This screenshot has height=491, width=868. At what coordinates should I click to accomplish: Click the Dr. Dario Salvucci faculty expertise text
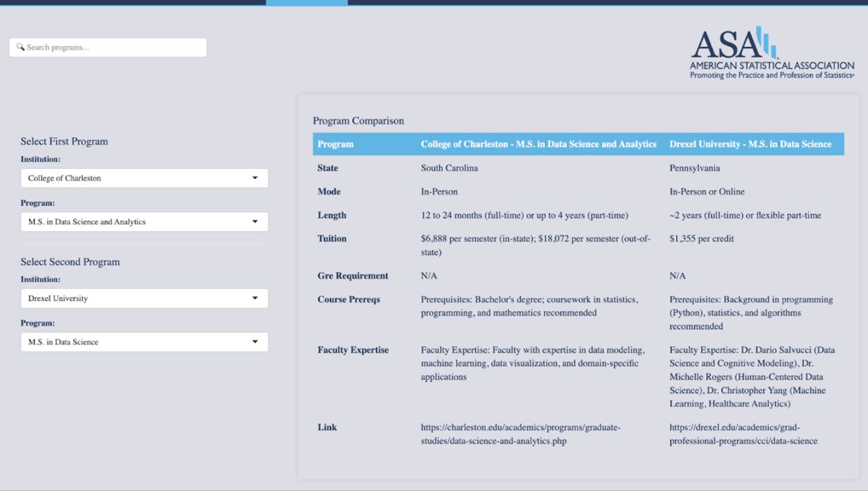752,377
